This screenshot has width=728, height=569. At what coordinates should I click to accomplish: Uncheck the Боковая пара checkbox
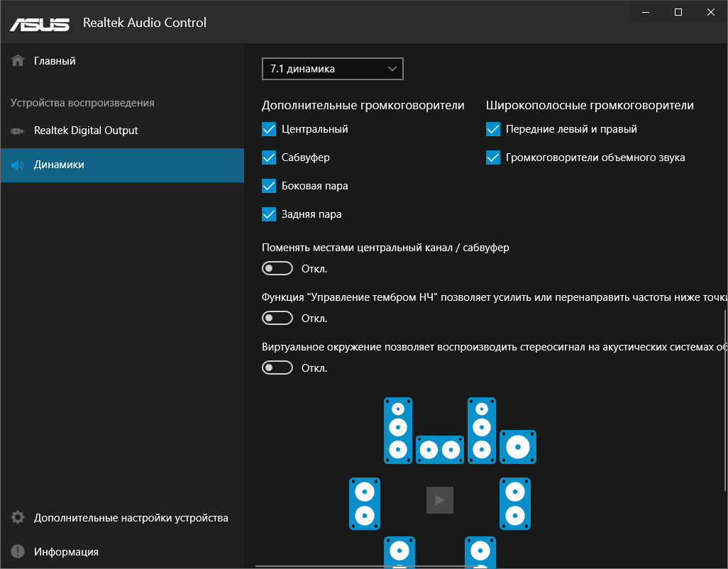269,186
